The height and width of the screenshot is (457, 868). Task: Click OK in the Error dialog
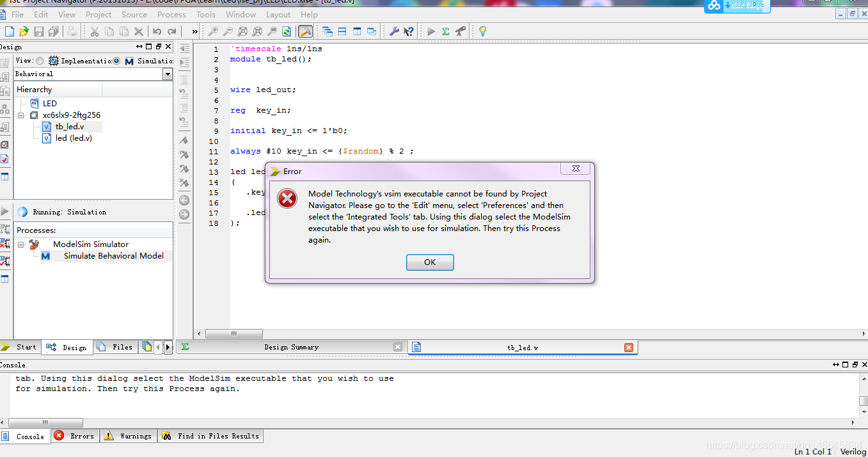point(430,262)
